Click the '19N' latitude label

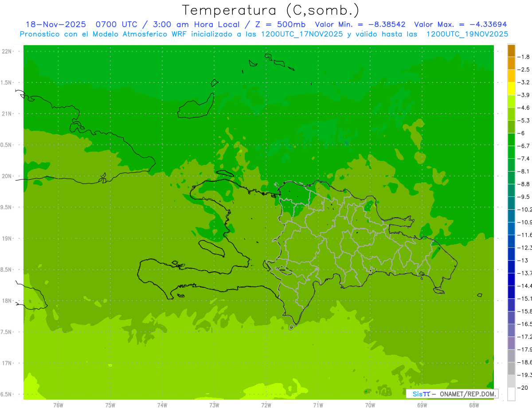click(7, 239)
